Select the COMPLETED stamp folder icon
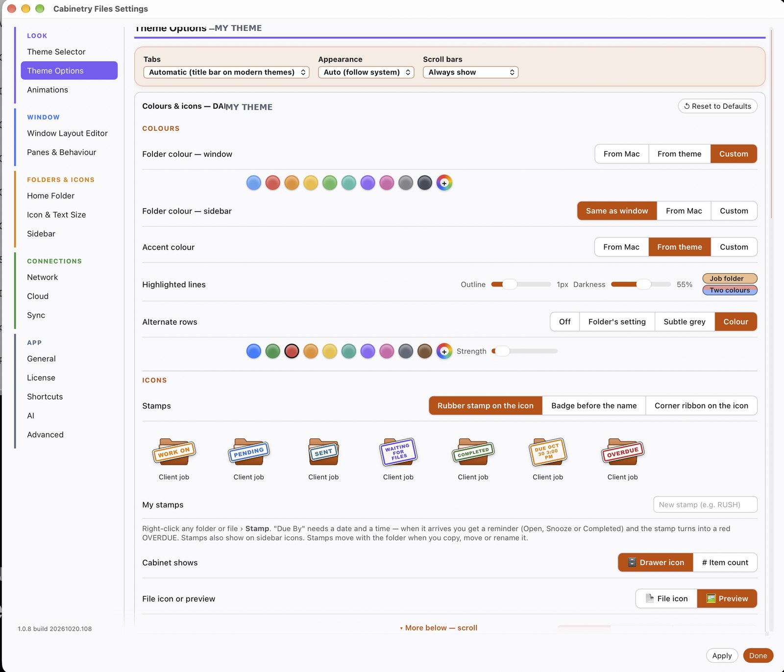Image resolution: width=784 pixels, height=672 pixels. point(473,452)
